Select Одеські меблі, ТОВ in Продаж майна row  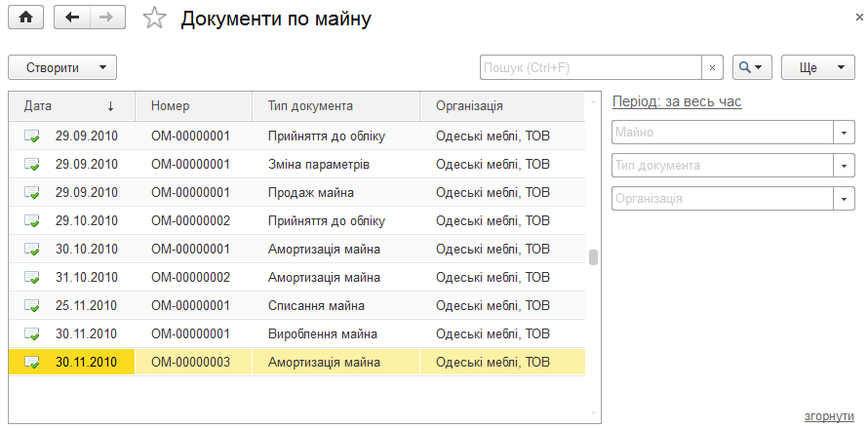point(502,193)
